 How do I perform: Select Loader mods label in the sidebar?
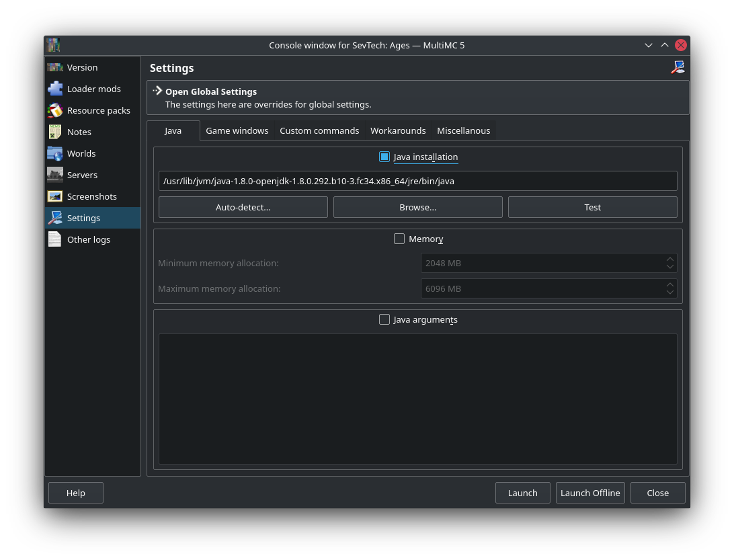click(94, 89)
